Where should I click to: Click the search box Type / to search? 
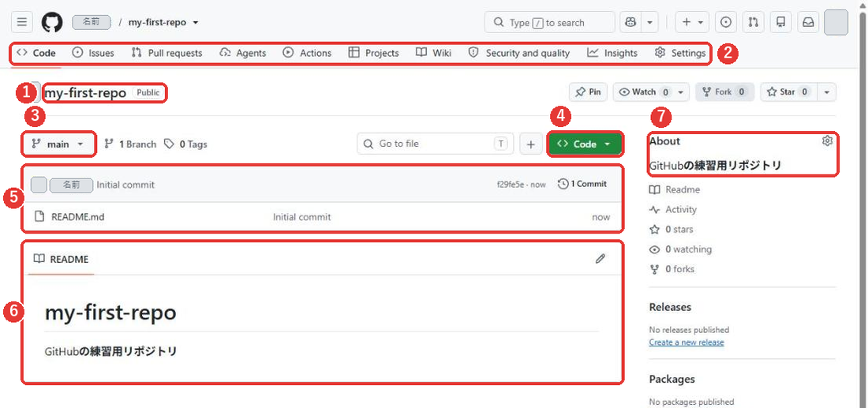pos(550,23)
